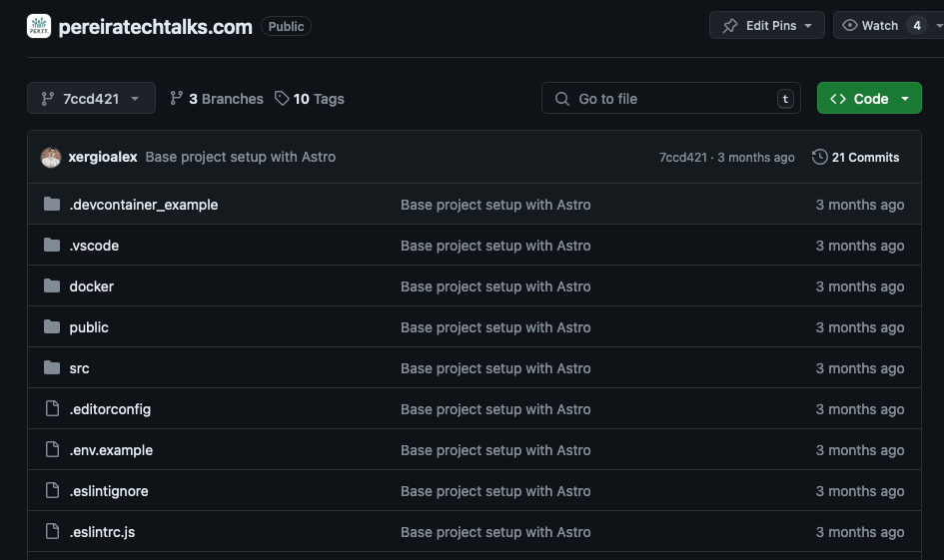Click the public folder icon

pyautogui.click(x=52, y=327)
